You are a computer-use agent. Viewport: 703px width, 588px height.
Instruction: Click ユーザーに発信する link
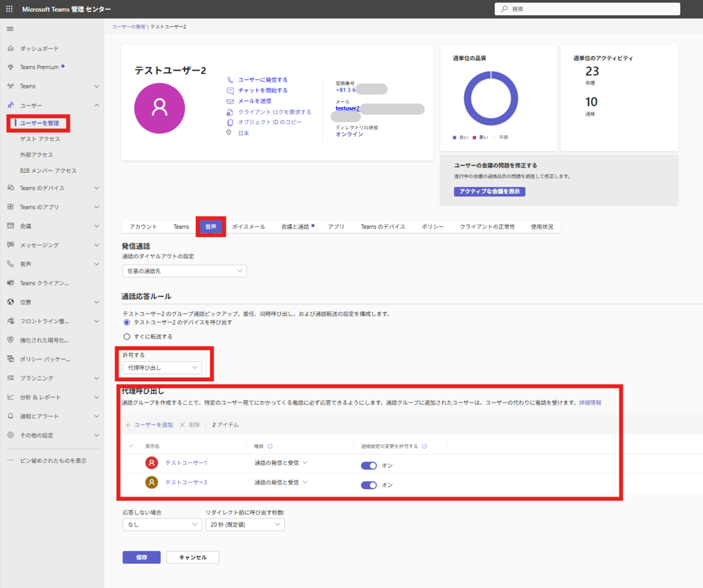262,80
